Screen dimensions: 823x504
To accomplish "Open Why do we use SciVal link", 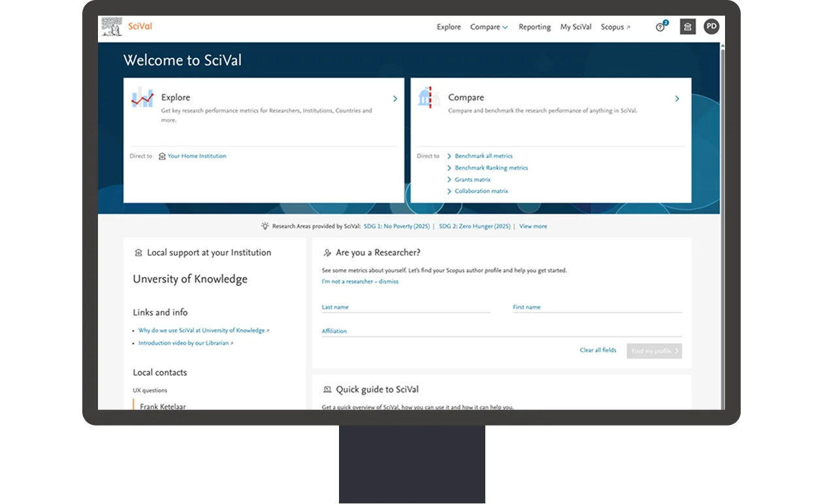I will coord(203,330).
